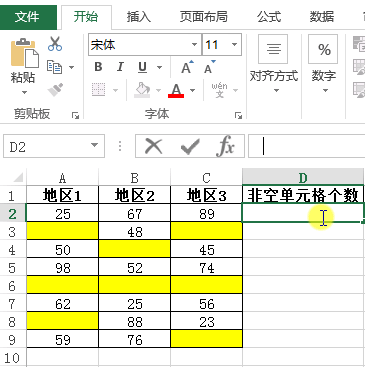Expand underline style options

point(159,68)
